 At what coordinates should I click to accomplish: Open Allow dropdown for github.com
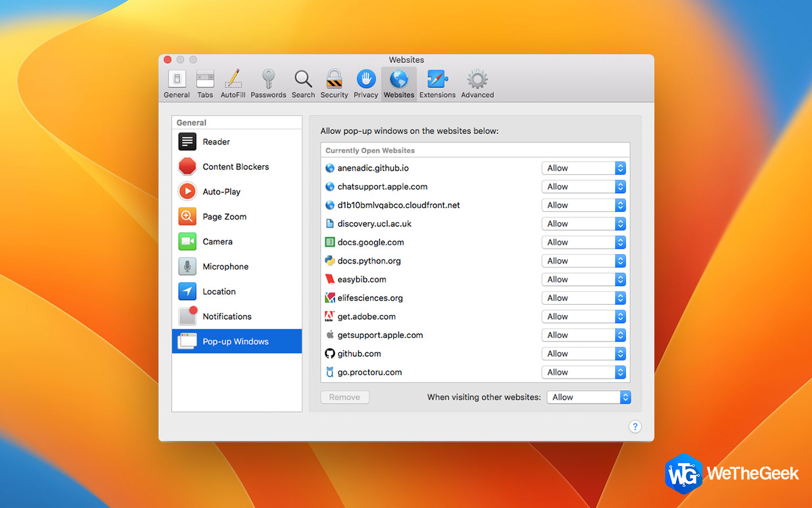pyautogui.click(x=584, y=354)
